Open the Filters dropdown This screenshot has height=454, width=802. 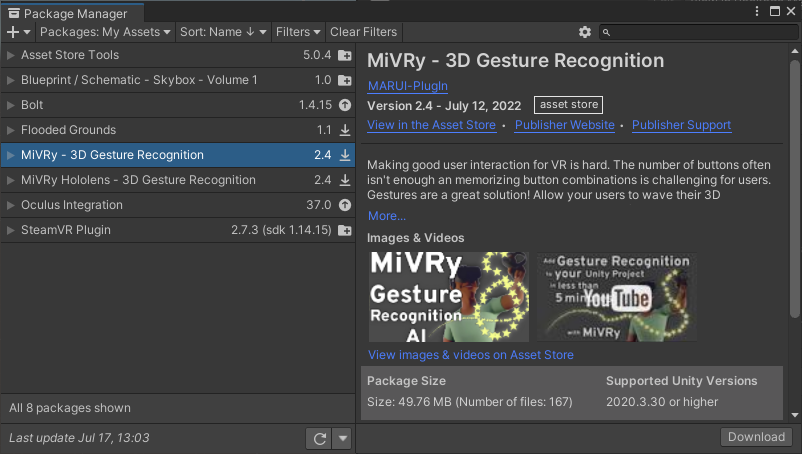[298, 32]
